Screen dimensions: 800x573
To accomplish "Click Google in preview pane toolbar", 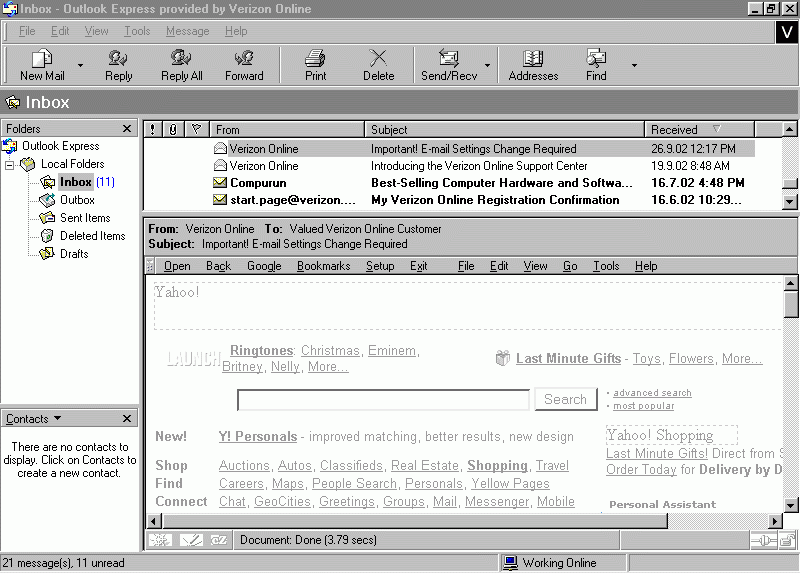I will (264, 266).
